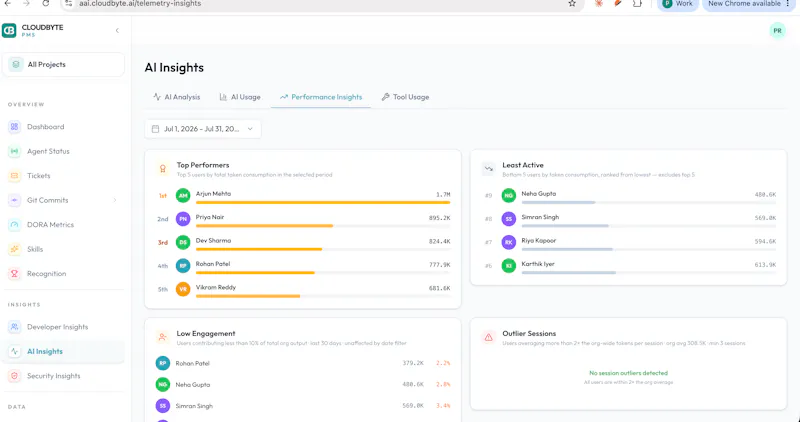Select Rohan Patel in Low Engagement
The height and width of the screenshot is (422, 800).
192,363
